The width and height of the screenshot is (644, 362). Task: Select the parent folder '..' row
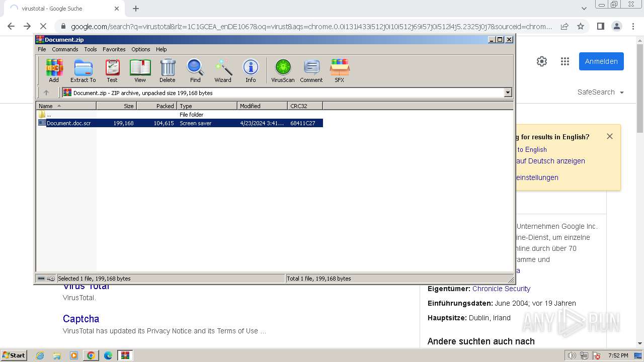pos(180,115)
